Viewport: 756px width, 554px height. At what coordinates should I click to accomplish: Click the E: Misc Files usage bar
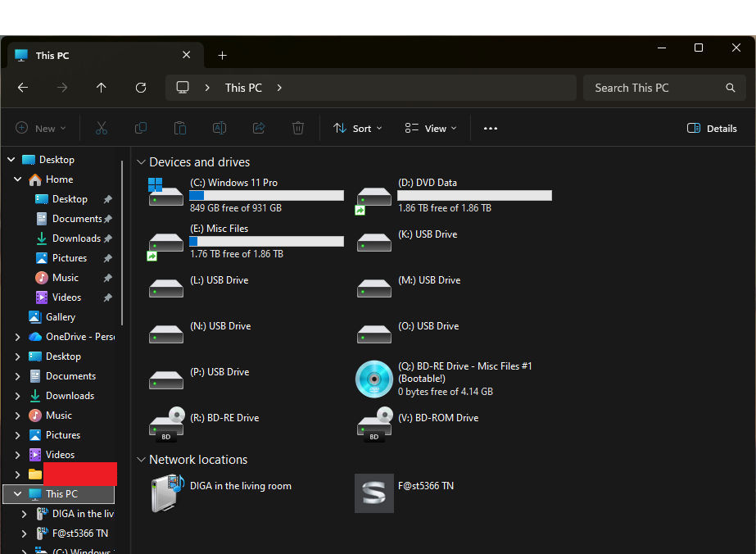(267, 241)
